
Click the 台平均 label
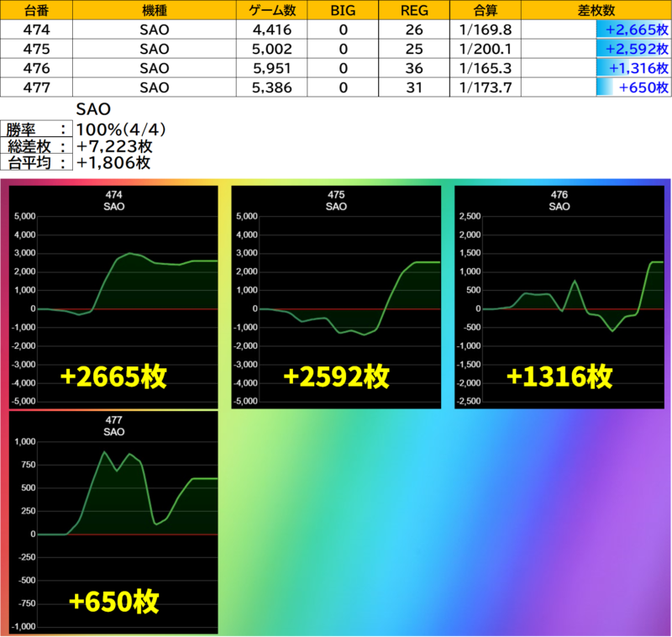coord(36,162)
